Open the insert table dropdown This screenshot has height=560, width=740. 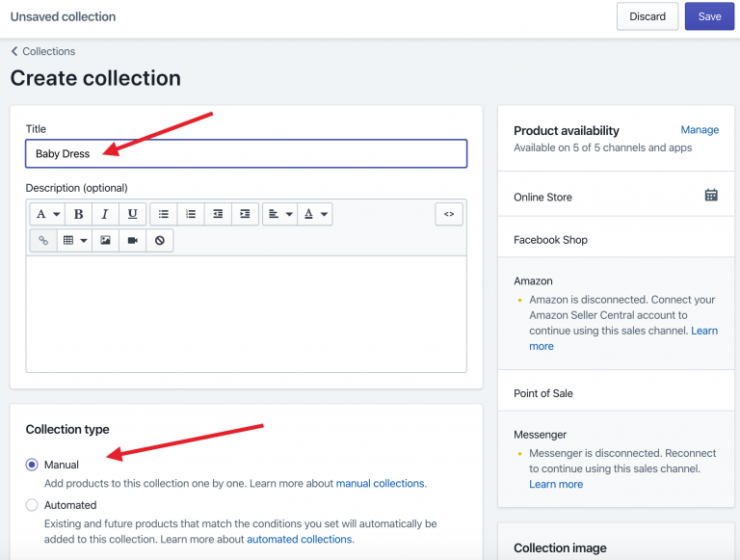pos(74,240)
